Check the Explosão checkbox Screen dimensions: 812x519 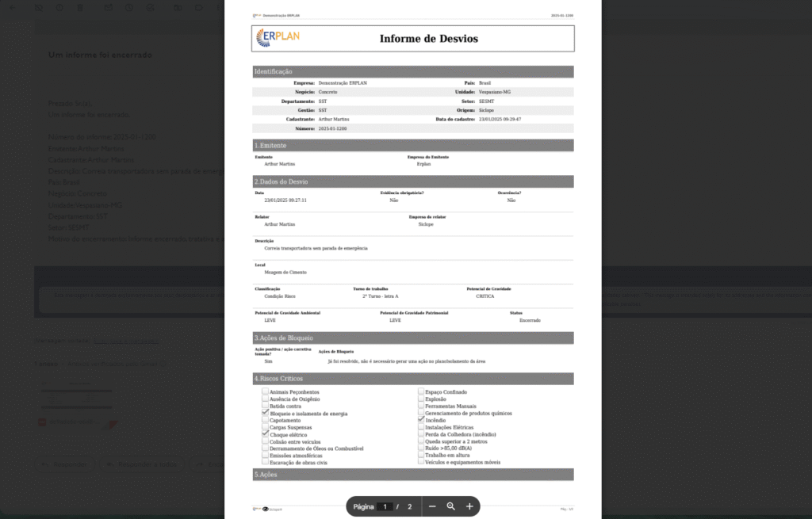click(421, 399)
